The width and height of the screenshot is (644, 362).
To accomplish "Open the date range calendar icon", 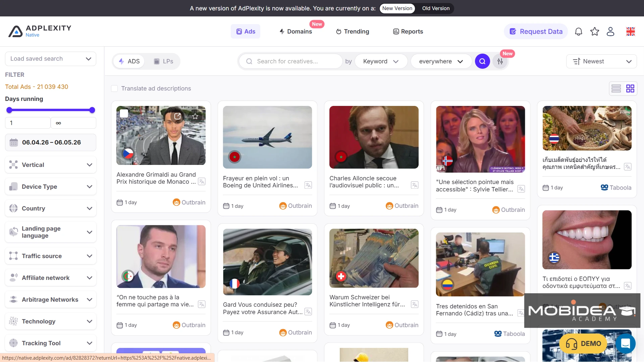I will point(14,142).
